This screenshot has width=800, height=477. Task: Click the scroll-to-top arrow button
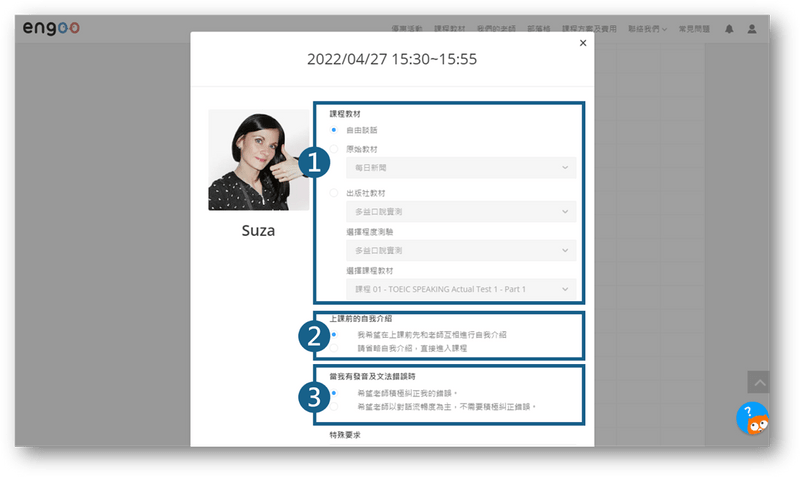click(x=760, y=383)
